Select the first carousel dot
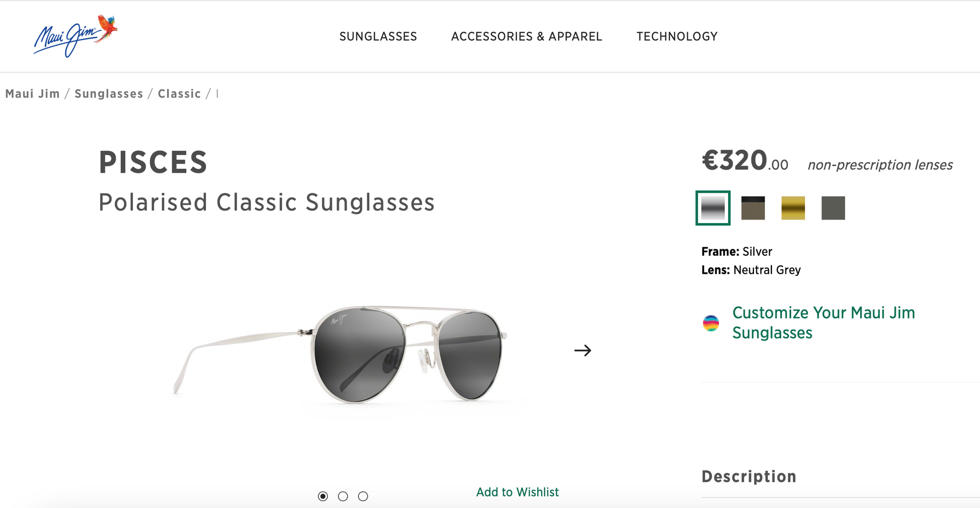The image size is (980, 508). coord(322,496)
